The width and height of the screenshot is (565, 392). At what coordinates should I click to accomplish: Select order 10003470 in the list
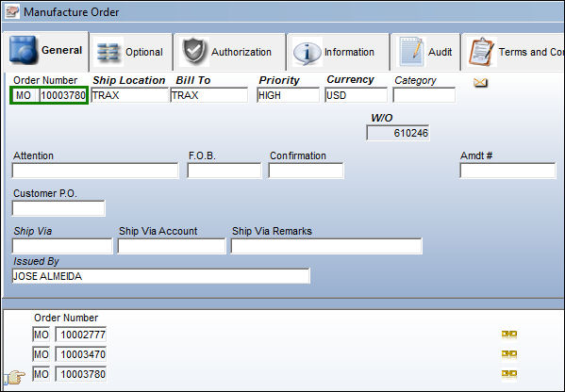pyautogui.click(x=81, y=354)
